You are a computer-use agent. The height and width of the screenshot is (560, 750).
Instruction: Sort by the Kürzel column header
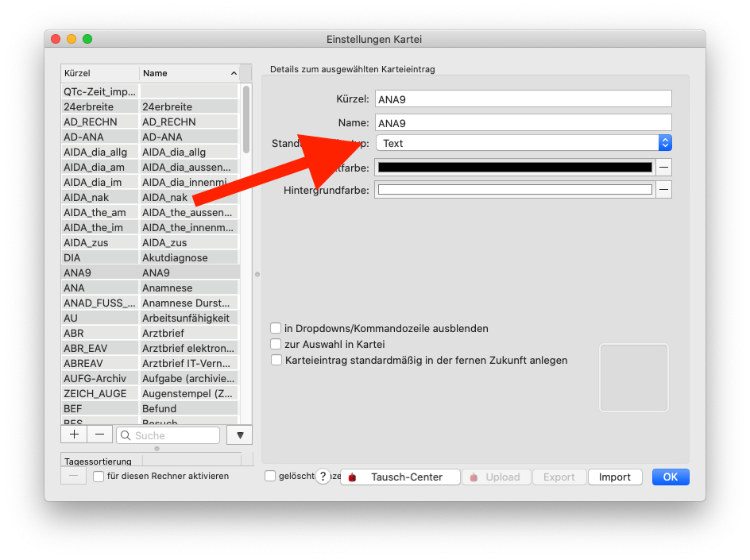pos(100,73)
